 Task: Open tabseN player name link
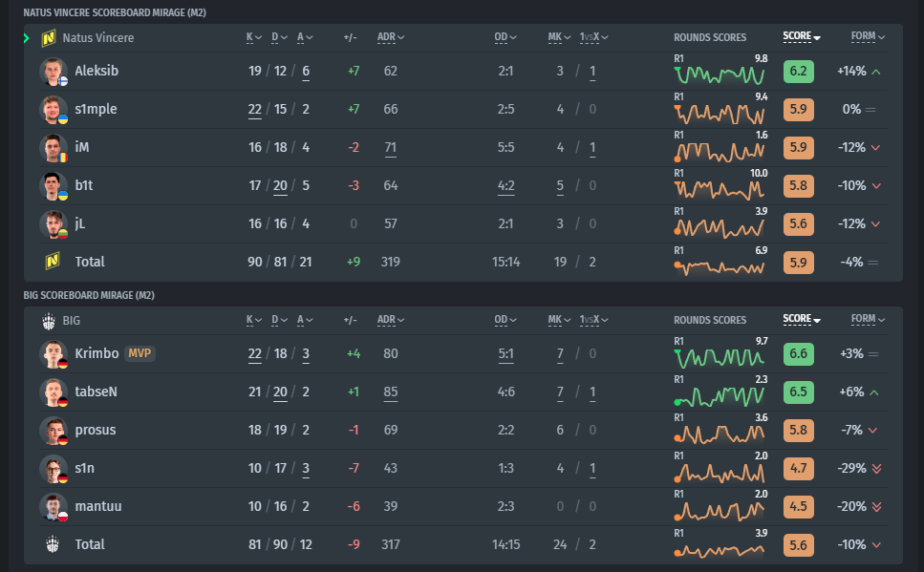tap(97, 392)
